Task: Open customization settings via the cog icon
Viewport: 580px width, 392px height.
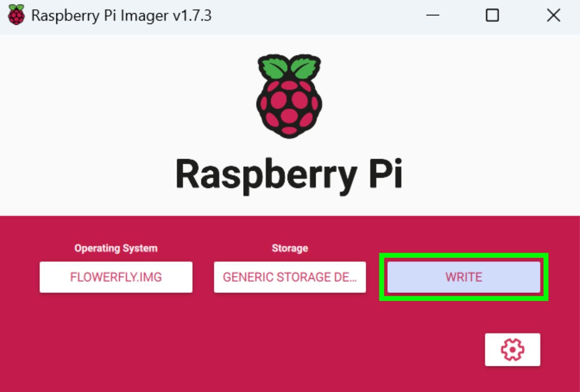Action: tap(512, 349)
